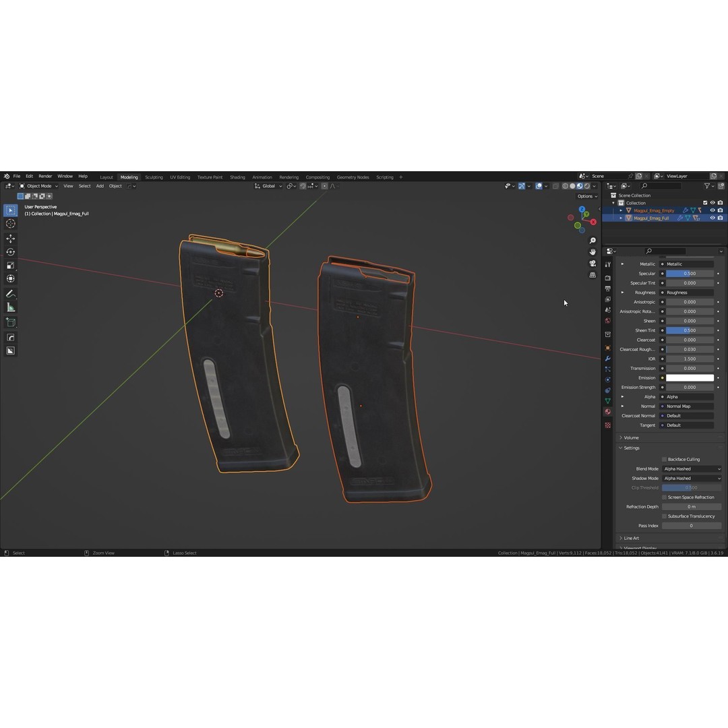Toggle camera view gizmo icon
Screen dimensions: 728x728
point(593,264)
